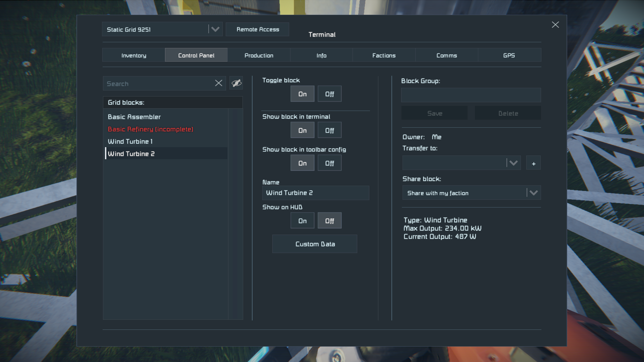644x362 pixels.
Task: Set Show block in toolbar config Off
Action: pyautogui.click(x=329, y=163)
